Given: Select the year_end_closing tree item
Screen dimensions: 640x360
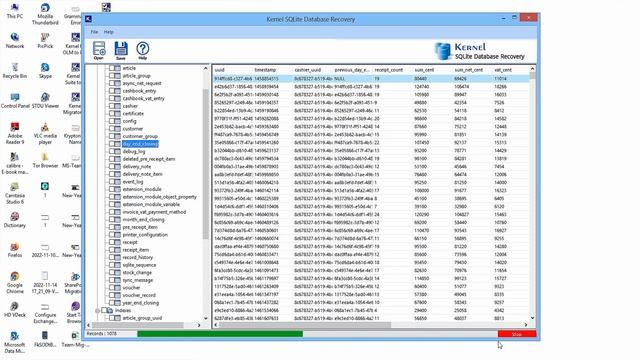Looking at the screenshot, I should 141,303.
